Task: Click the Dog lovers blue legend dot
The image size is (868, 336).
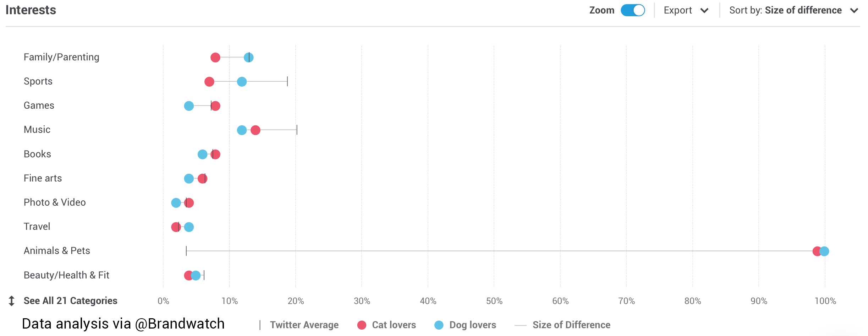Action: coord(439,325)
